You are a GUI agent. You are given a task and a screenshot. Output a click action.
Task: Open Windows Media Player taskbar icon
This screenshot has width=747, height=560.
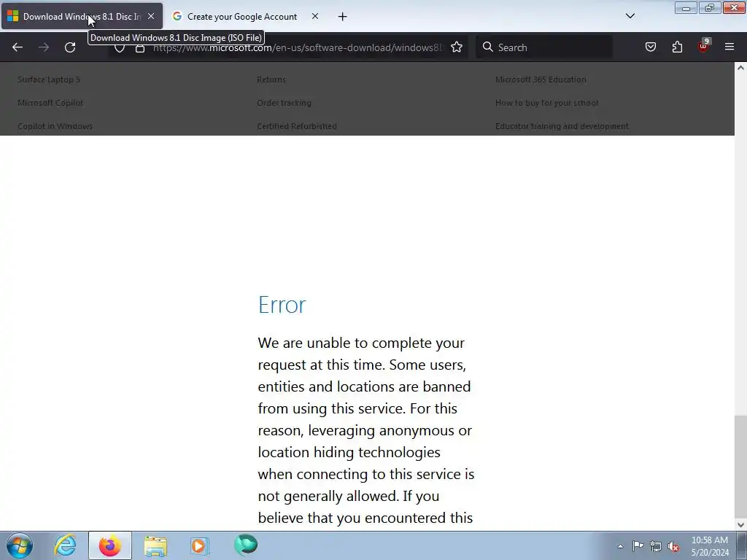[200, 545]
